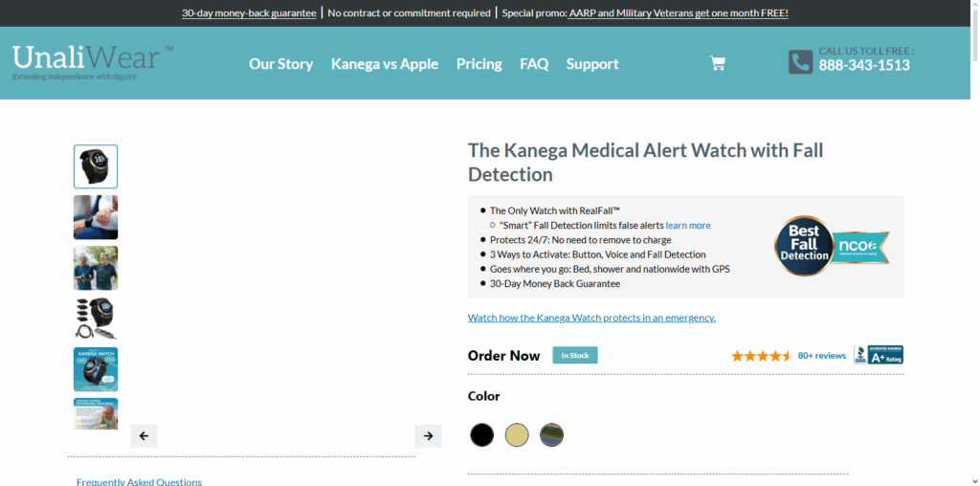Click 'Goes where you go' bullet text
980x486 pixels.
click(x=610, y=269)
